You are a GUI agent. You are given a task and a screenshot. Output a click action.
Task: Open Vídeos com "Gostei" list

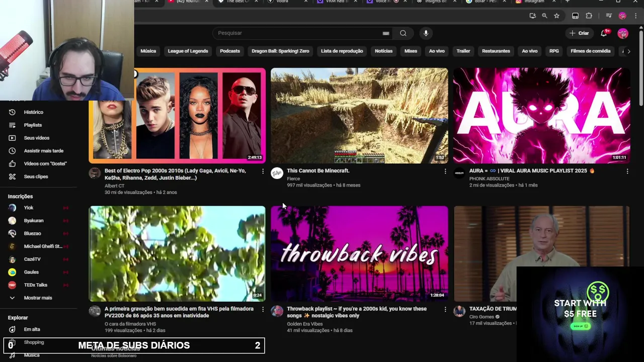pyautogui.click(x=45, y=163)
